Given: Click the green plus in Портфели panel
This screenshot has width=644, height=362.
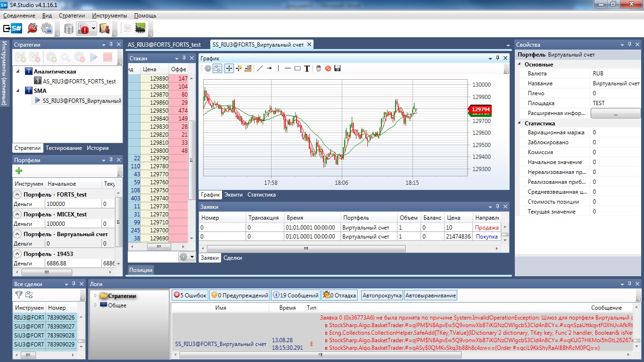Looking at the screenshot, I should (19, 171).
